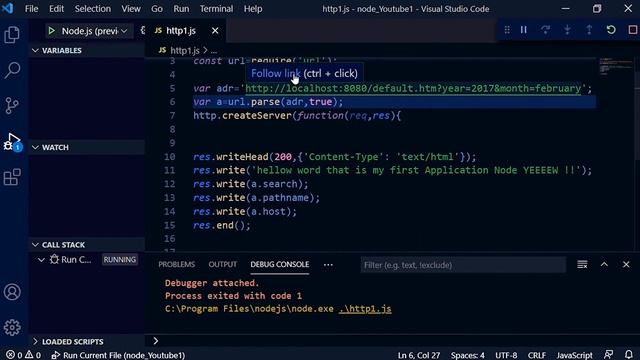Open the Explorer view in activity bar
Screen dimensions: 640x360
[x=12, y=35]
